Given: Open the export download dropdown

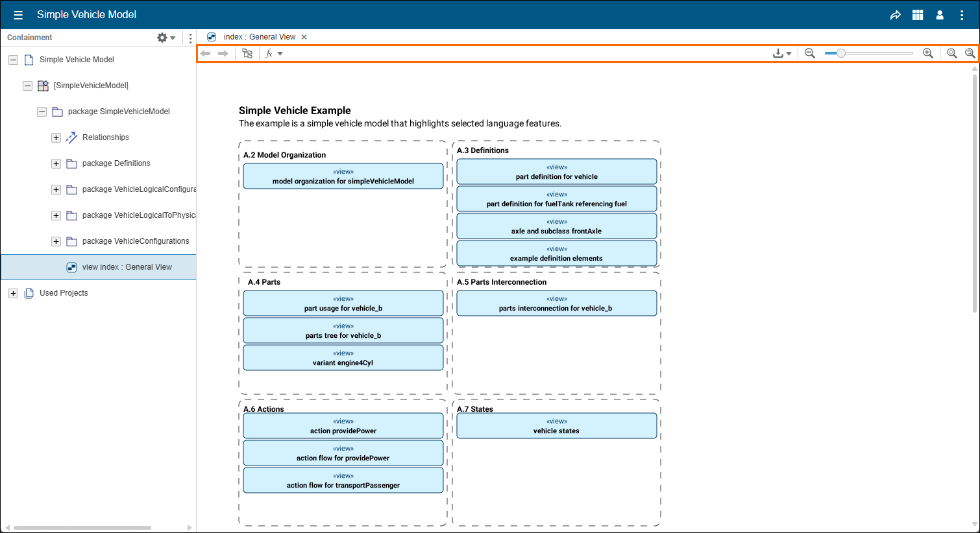Looking at the screenshot, I should [781, 53].
